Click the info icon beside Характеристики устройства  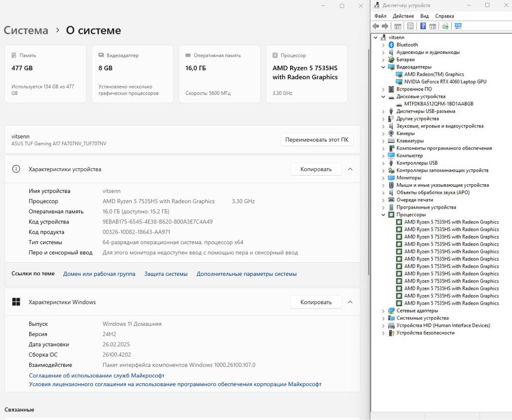pyautogui.click(x=16, y=169)
